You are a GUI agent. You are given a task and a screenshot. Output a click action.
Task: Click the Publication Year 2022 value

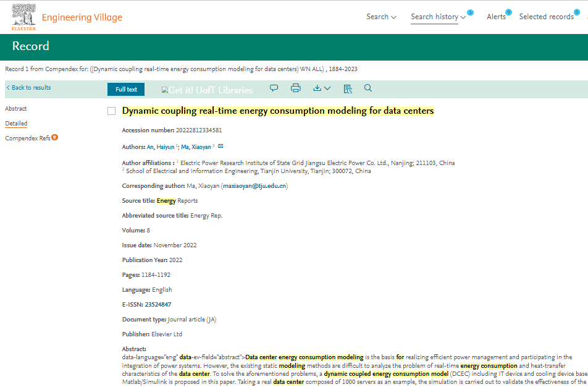(x=175, y=260)
